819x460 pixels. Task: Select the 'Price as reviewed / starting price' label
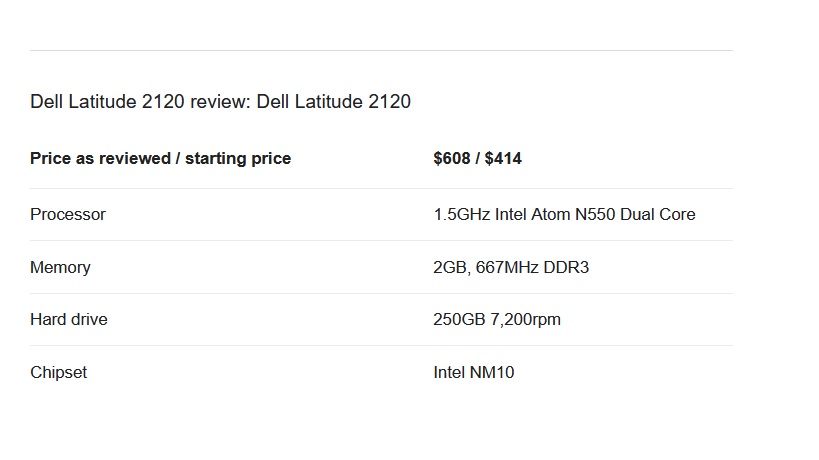coord(160,158)
